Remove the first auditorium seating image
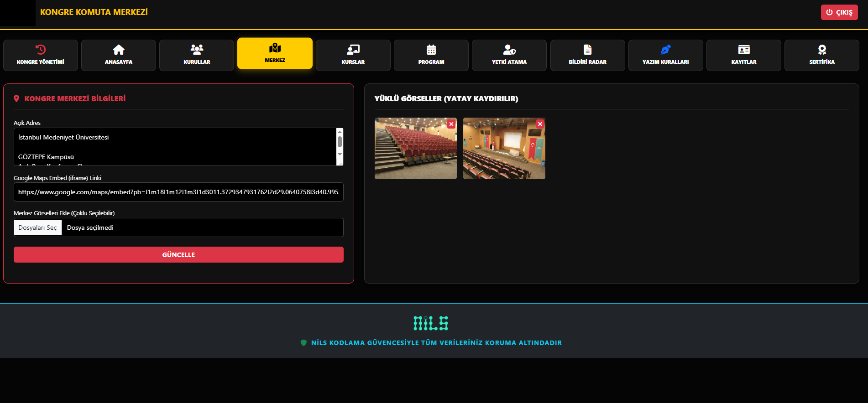Screen dimensions: 868x403 451,124
